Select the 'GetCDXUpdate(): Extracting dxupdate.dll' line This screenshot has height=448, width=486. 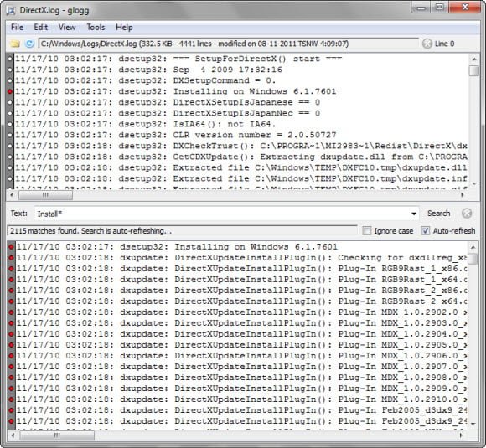pos(241,157)
